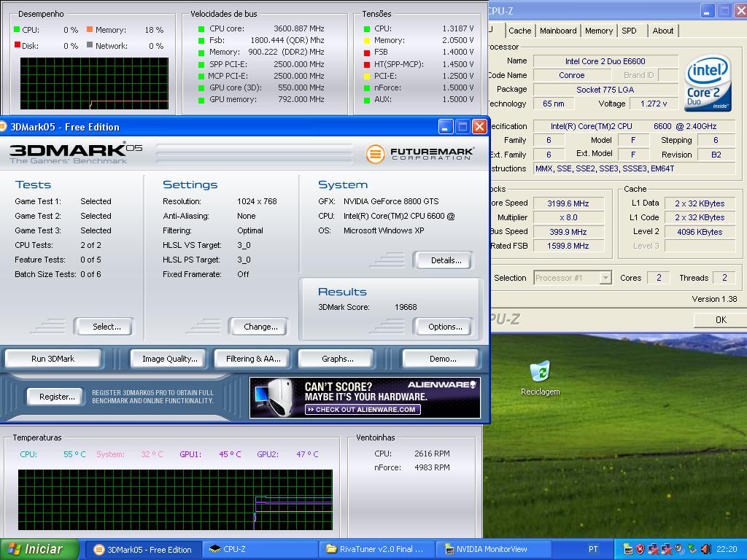747x560 pixels.
Task: Click the Code Name field Conroe
Action: [x=572, y=75]
